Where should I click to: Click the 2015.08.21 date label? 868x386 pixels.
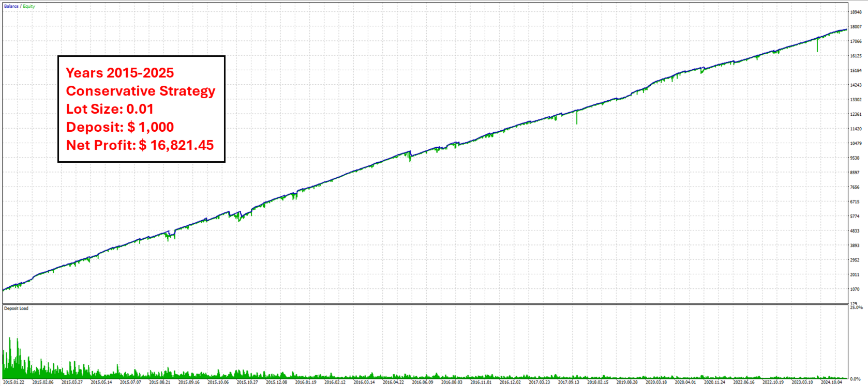pyautogui.click(x=160, y=382)
